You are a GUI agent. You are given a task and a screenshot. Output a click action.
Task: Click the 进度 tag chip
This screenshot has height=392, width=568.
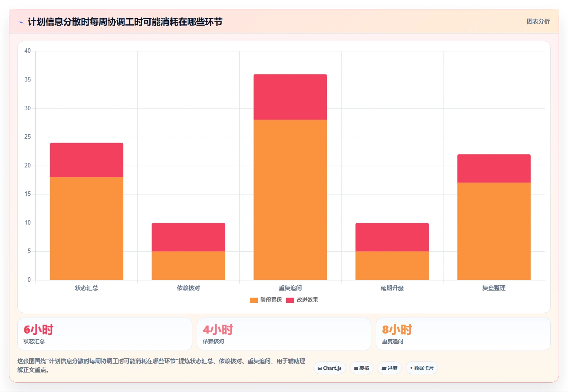pos(389,368)
